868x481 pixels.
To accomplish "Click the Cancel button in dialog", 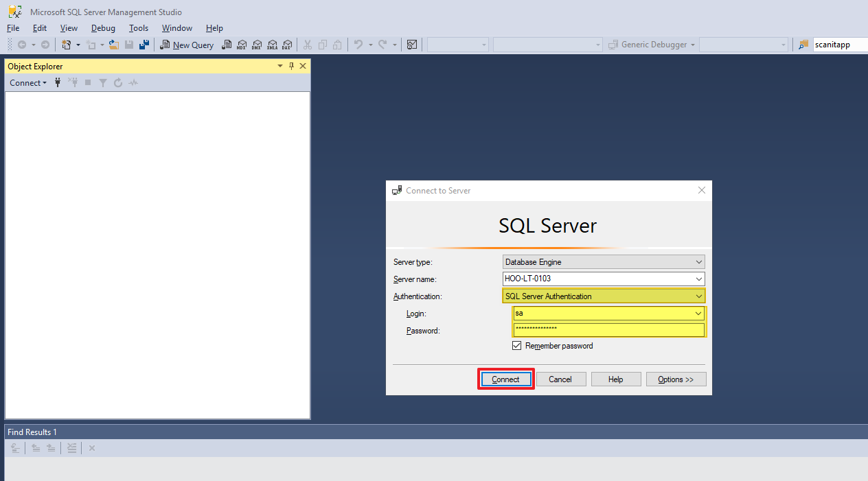I will pos(560,379).
